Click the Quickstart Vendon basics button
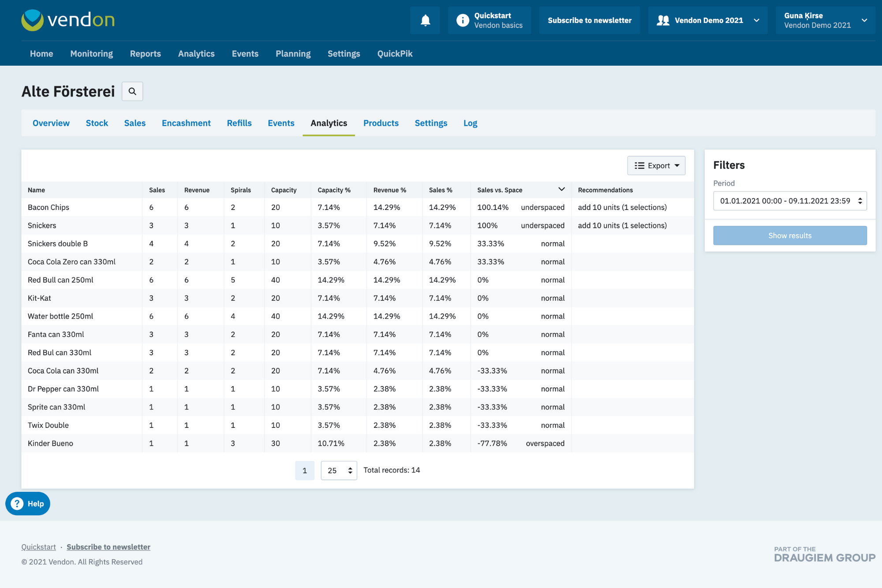The height and width of the screenshot is (588, 882). pyautogui.click(x=490, y=20)
